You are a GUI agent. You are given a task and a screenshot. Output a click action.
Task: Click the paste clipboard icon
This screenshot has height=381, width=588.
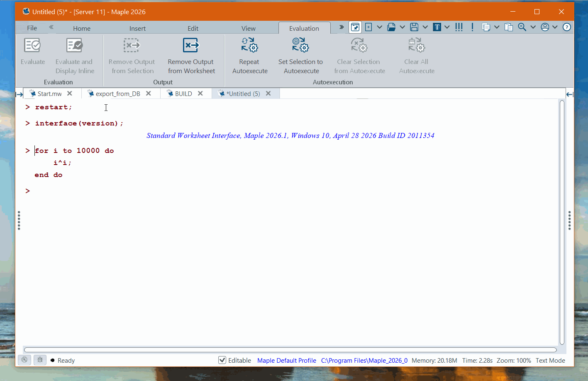[x=509, y=27]
